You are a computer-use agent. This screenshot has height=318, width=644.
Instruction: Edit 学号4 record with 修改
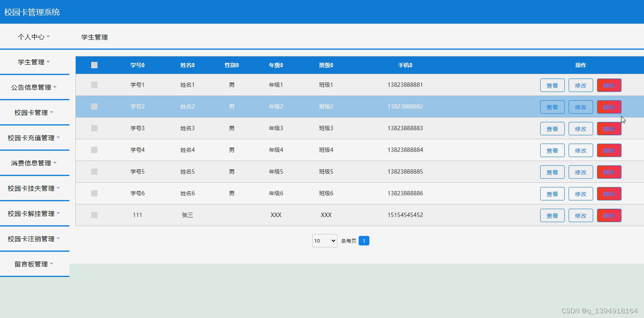click(581, 150)
